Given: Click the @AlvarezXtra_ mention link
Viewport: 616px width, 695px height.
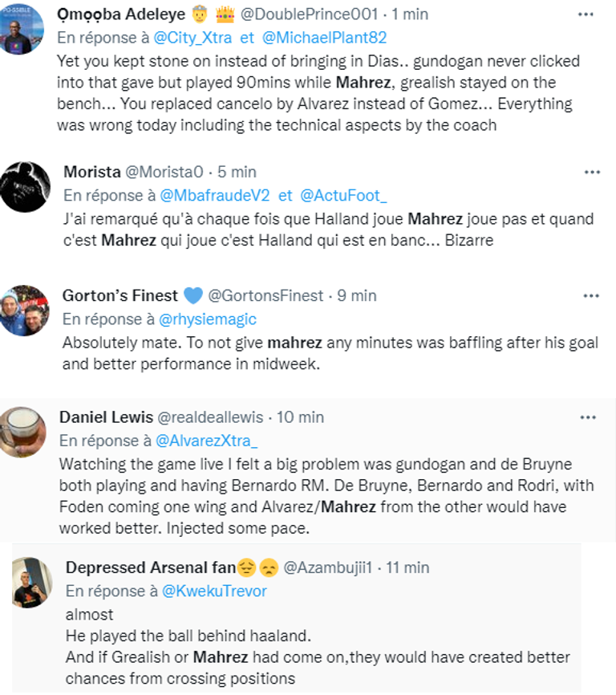Looking at the screenshot, I should click(x=206, y=441).
